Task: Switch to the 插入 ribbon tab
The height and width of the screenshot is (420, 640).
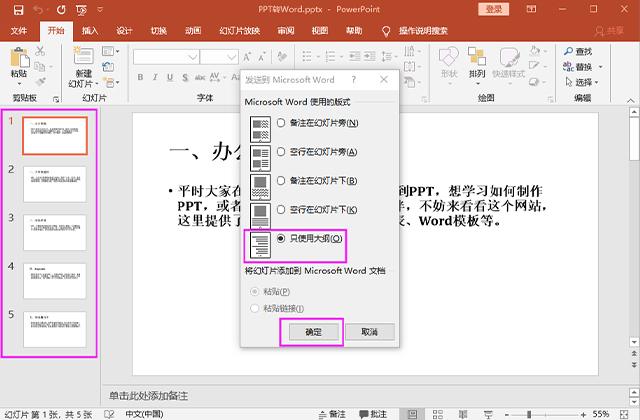Action: point(90,31)
